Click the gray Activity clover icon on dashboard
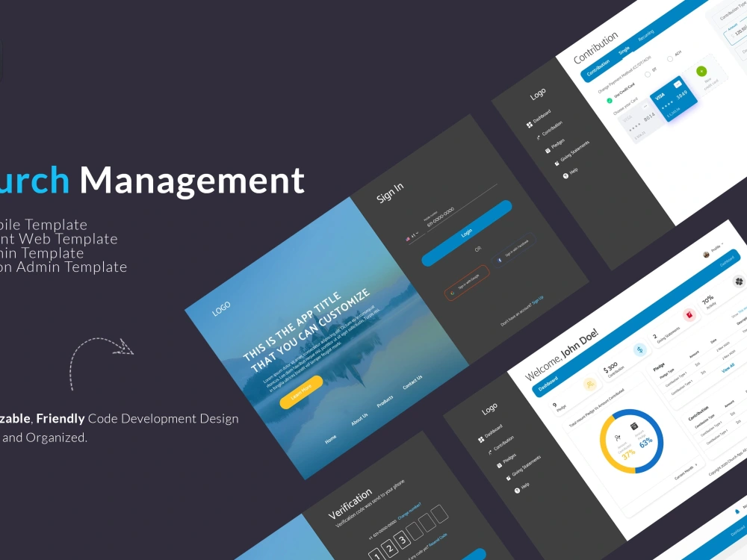 (x=739, y=281)
